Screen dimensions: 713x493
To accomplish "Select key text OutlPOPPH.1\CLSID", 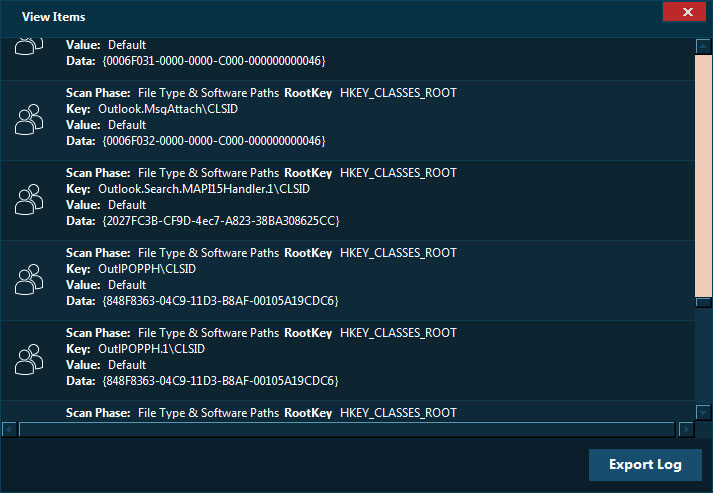I will 152,349.
